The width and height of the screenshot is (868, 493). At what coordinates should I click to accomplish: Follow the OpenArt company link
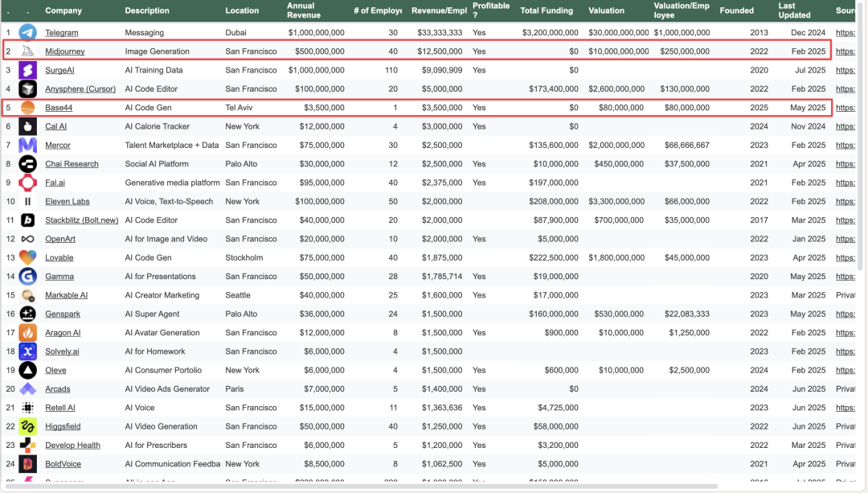tap(59, 239)
